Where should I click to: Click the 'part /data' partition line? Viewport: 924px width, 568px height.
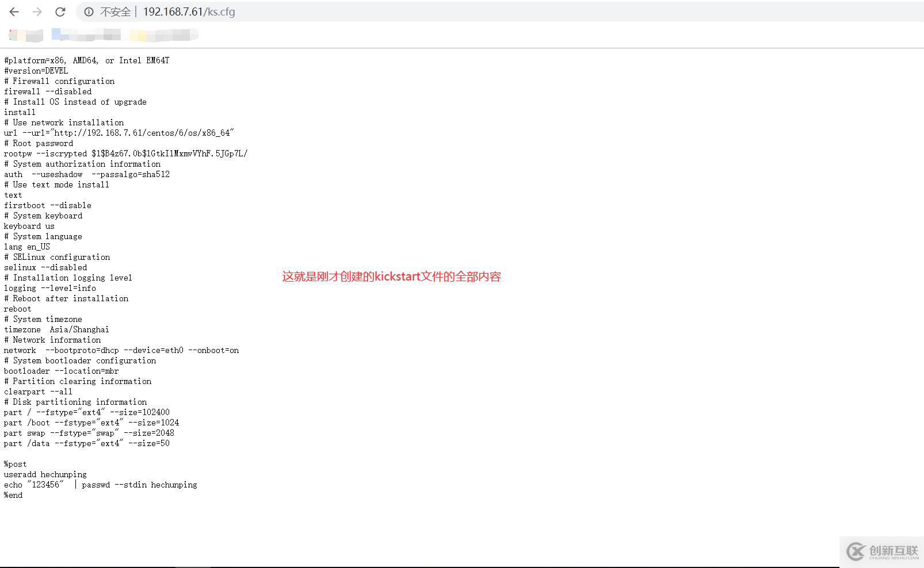pos(87,443)
